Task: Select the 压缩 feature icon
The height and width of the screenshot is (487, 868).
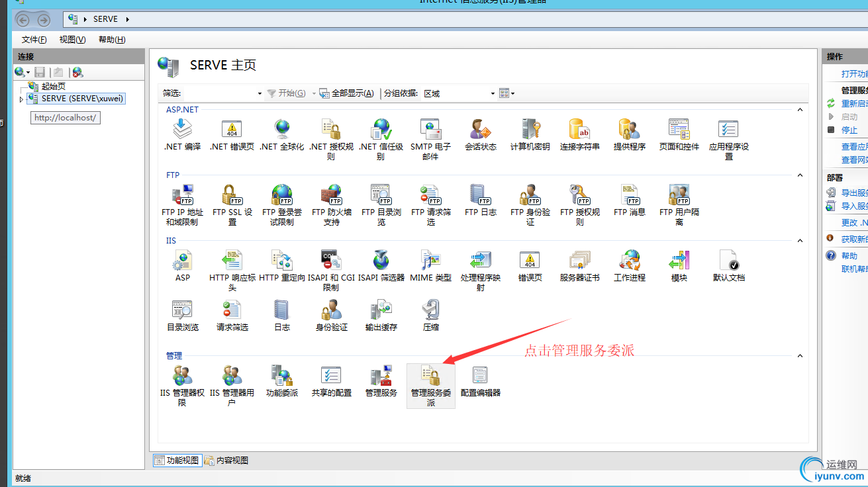Action: pyautogui.click(x=430, y=311)
